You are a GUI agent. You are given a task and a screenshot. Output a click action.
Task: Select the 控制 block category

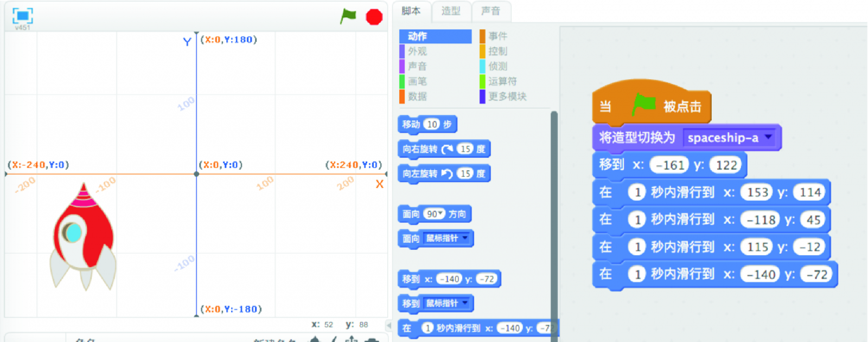(497, 51)
